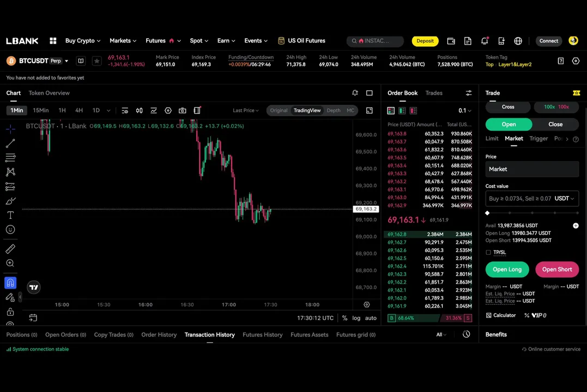Viewport: 587px width, 392px height.
Task: Switch to the Trades tab
Action: pyautogui.click(x=434, y=93)
